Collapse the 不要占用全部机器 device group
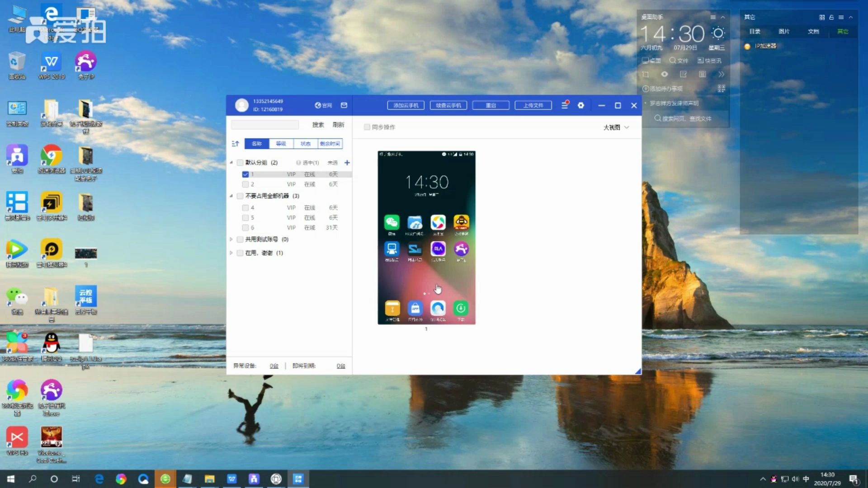The width and height of the screenshot is (868, 488). (x=231, y=196)
